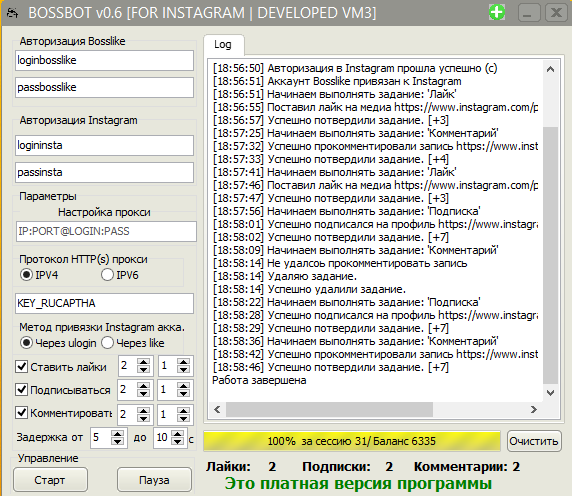Increase second Ставить лайки spinner value
This screenshot has width=572, height=496.
(183, 362)
